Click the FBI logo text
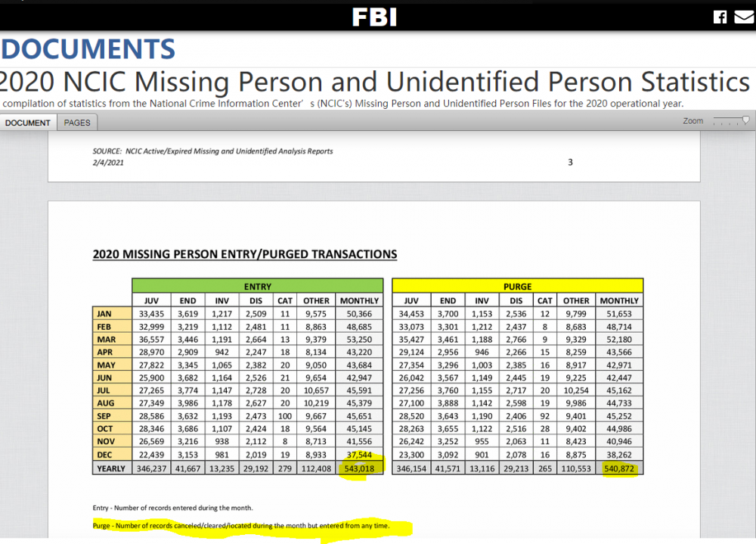Screen dimensions: 756x544 point(374,17)
